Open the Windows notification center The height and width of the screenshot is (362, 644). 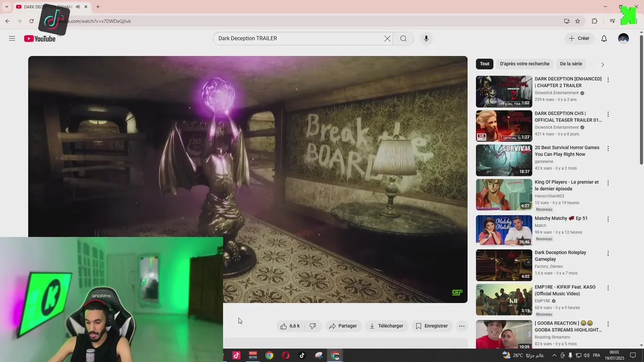pos(633,355)
